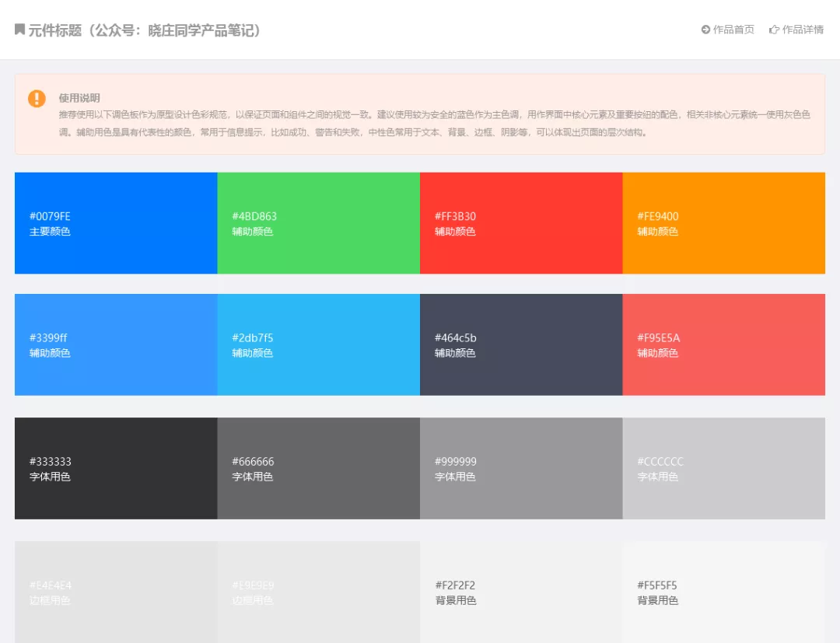The height and width of the screenshot is (643, 840).
Task: Click the arrow icon next to 作品首页
Action: [x=705, y=30]
